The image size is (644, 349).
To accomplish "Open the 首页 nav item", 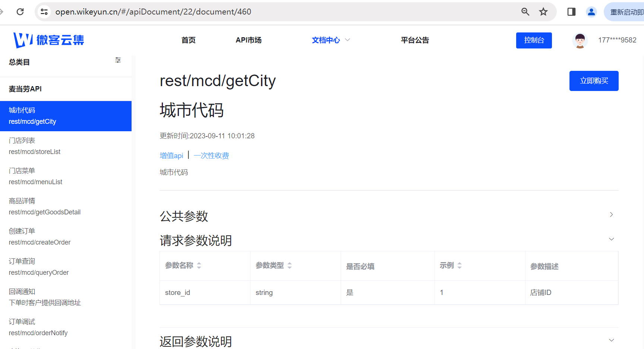I will [x=188, y=40].
